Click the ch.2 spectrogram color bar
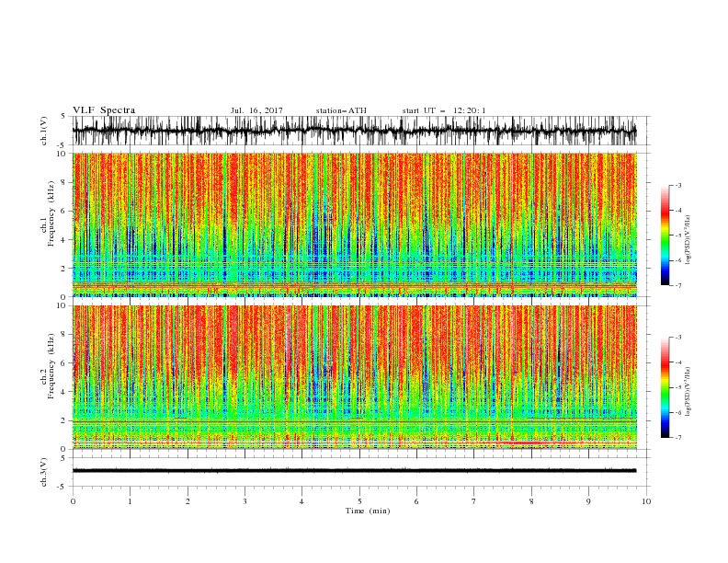This screenshot has height=563, width=728. tap(665, 387)
